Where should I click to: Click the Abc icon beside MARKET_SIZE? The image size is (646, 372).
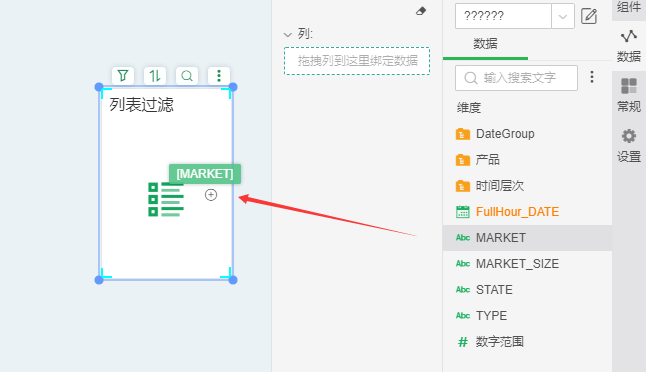pyautogui.click(x=463, y=264)
